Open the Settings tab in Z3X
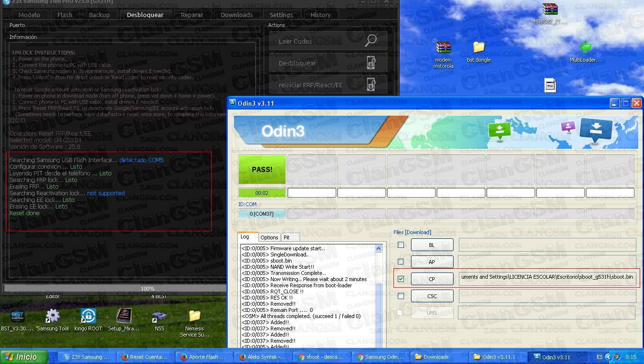 281,15
